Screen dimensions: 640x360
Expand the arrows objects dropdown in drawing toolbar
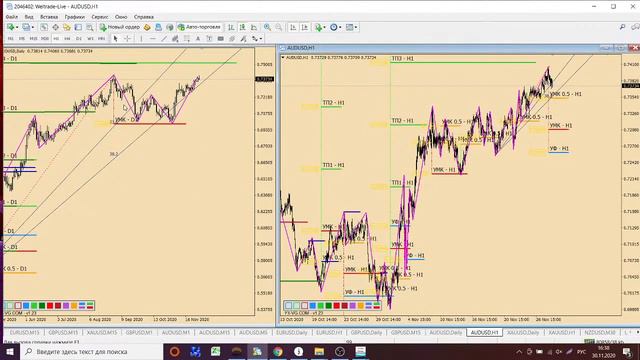pos(261,39)
